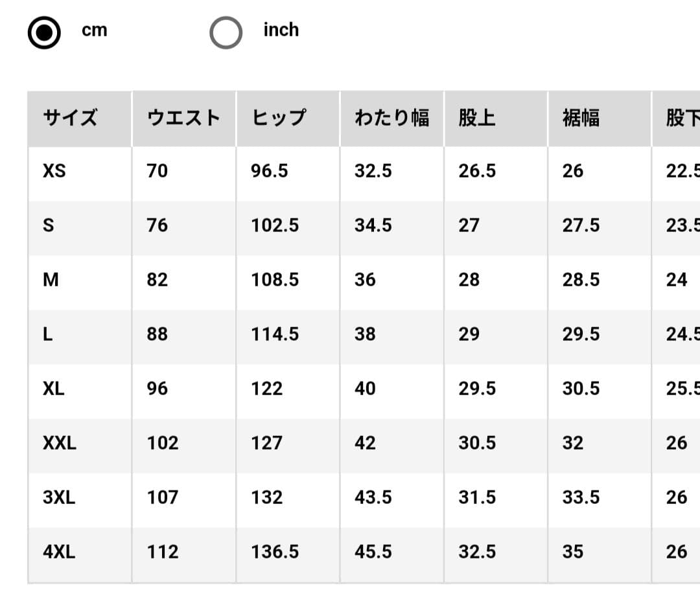The image size is (700, 594).
Task: Click the ヒップ column header
Action: (279, 119)
